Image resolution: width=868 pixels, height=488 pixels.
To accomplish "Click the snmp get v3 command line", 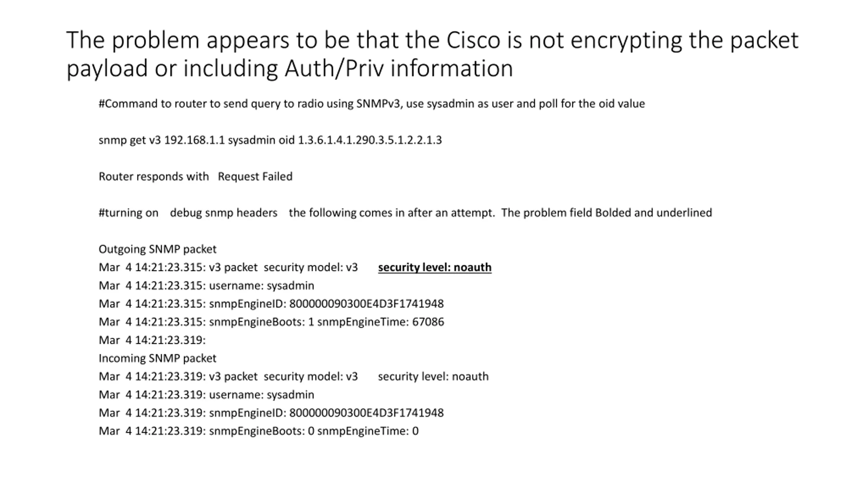I will [270, 140].
